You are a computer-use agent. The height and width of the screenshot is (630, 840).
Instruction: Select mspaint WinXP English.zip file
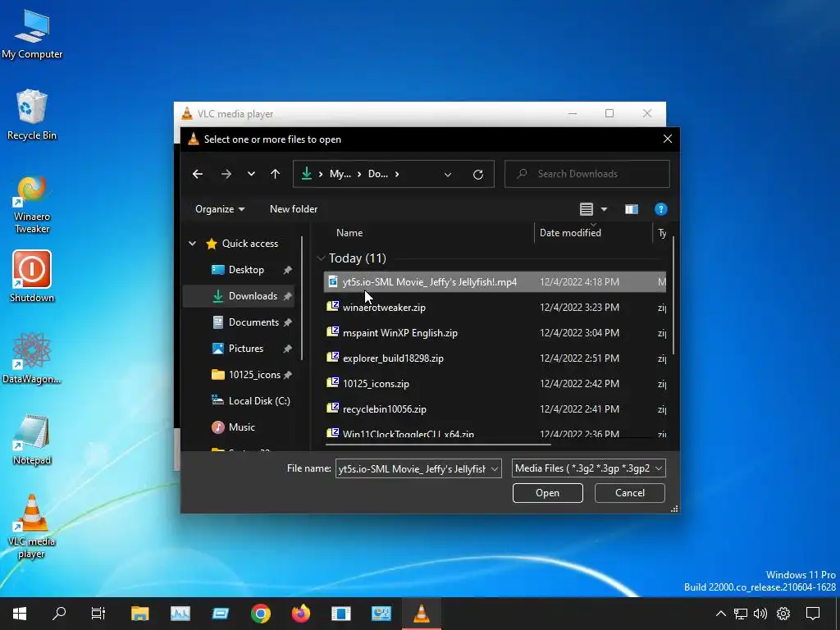(400, 333)
